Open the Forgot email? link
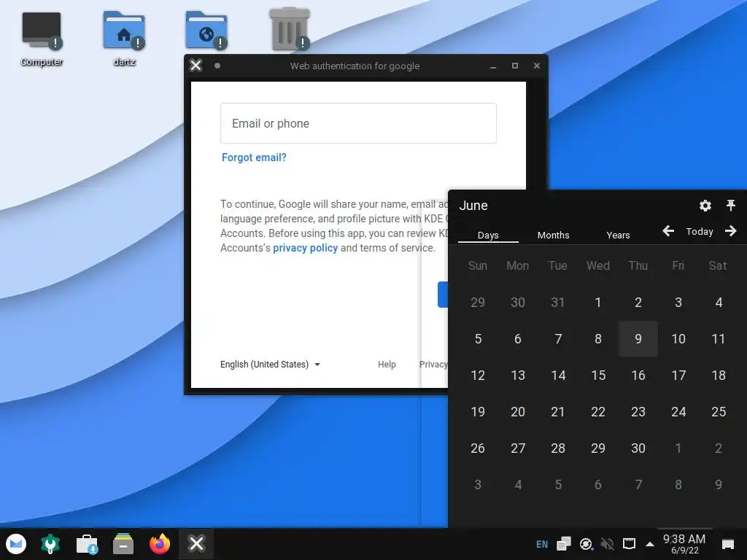 (x=254, y=157)
